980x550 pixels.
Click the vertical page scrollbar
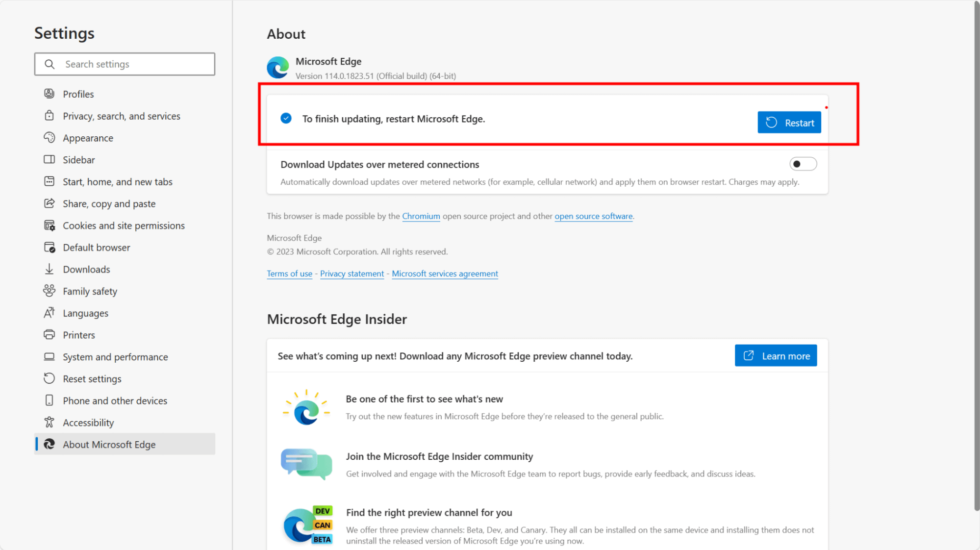(976, 255)
